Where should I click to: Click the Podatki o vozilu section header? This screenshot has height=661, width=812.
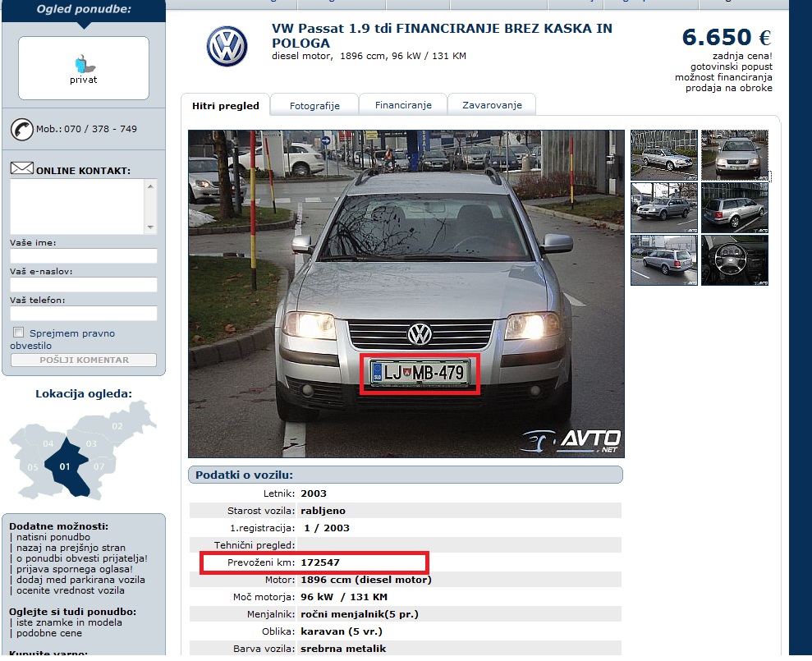pyautogui.click(x=406, y=475)
